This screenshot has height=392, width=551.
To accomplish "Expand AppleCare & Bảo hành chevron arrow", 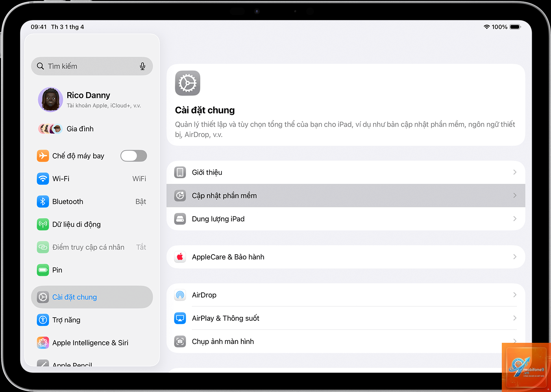I will [x=515, y=257].
